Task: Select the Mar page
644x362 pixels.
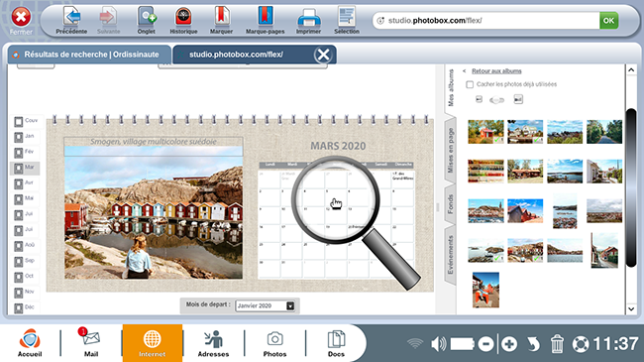Action: (x=26, y=168)
